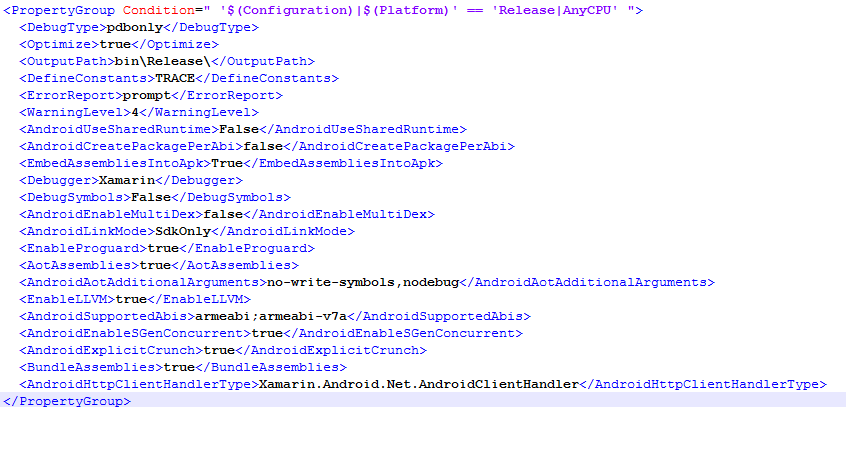Click the closing </AndroidLinkMode> tag
The image size is (846, 460).
pos(283,231)
